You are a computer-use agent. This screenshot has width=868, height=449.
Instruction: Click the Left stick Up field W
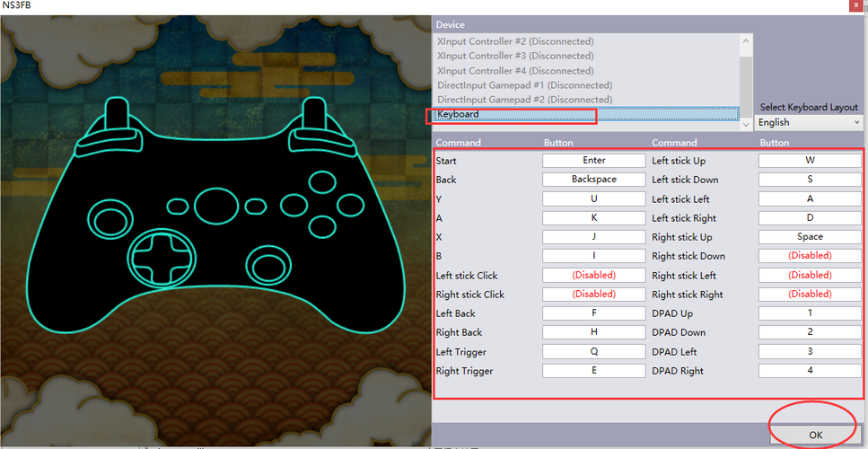tap(810, 161)
